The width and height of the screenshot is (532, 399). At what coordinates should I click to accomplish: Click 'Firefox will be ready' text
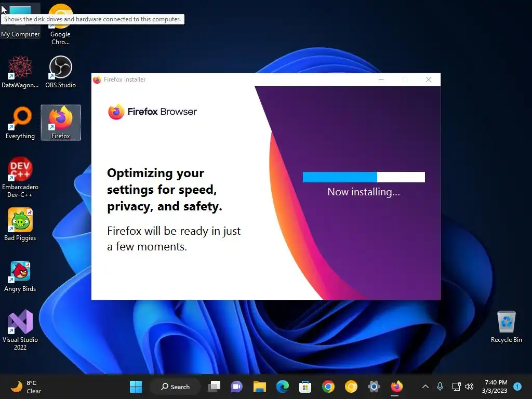174,238
